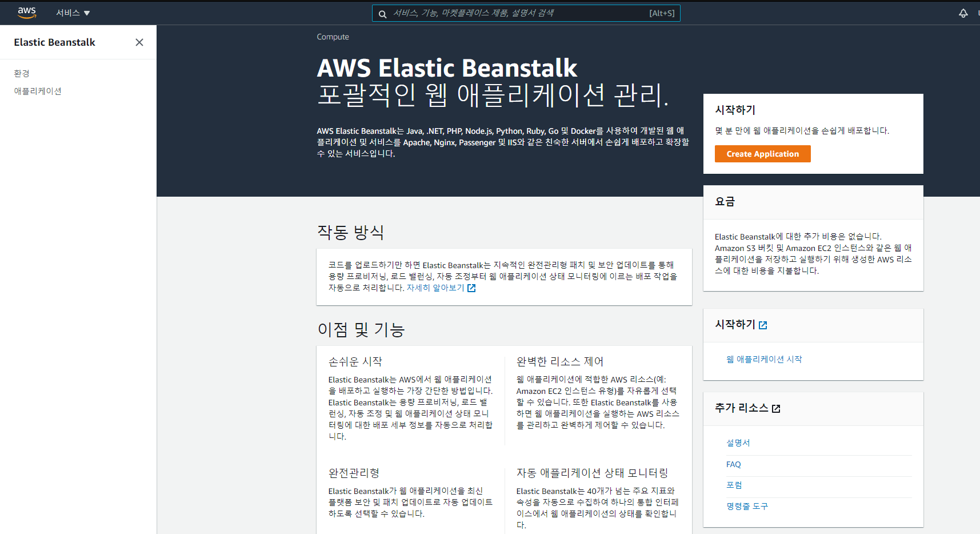Click the 작동 방식 heading
Screen dimensions: 980x534
coord(350,232)
